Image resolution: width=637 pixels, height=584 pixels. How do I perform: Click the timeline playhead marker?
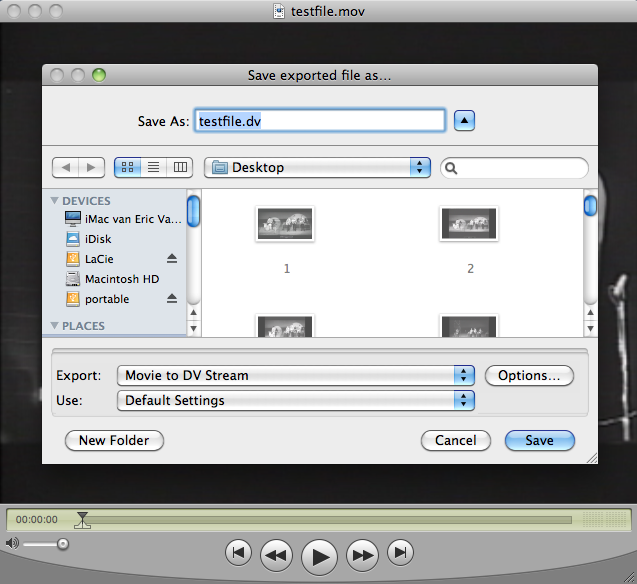[82, 520]
